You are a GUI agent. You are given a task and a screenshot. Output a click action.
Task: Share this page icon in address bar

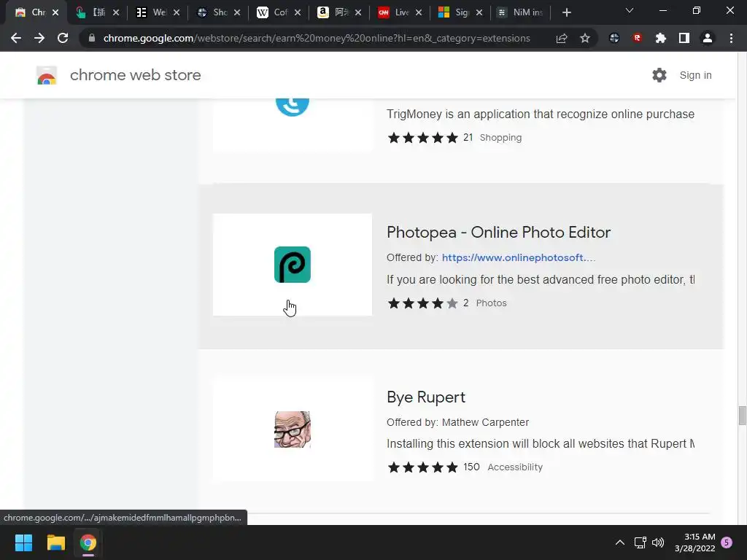562,38
